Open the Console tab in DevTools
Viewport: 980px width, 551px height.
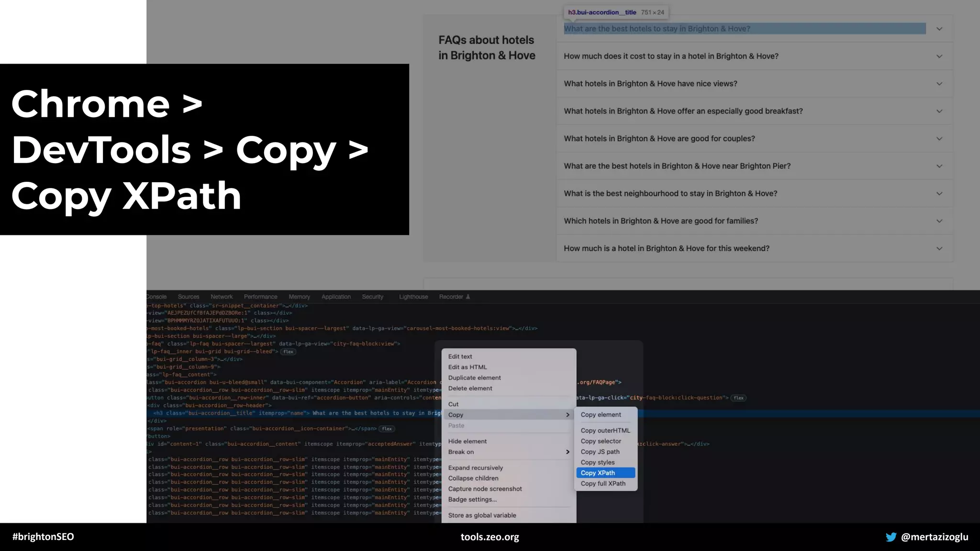(157, 297)
